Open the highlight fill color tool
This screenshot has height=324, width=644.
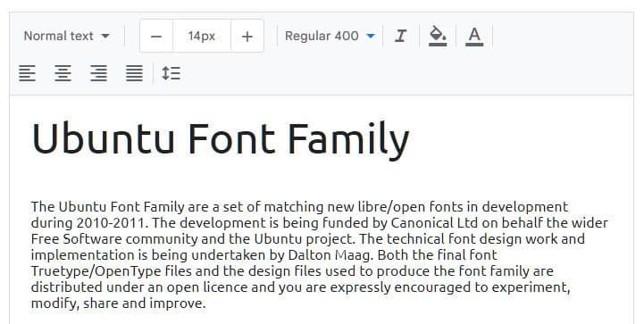coord(438,36)
